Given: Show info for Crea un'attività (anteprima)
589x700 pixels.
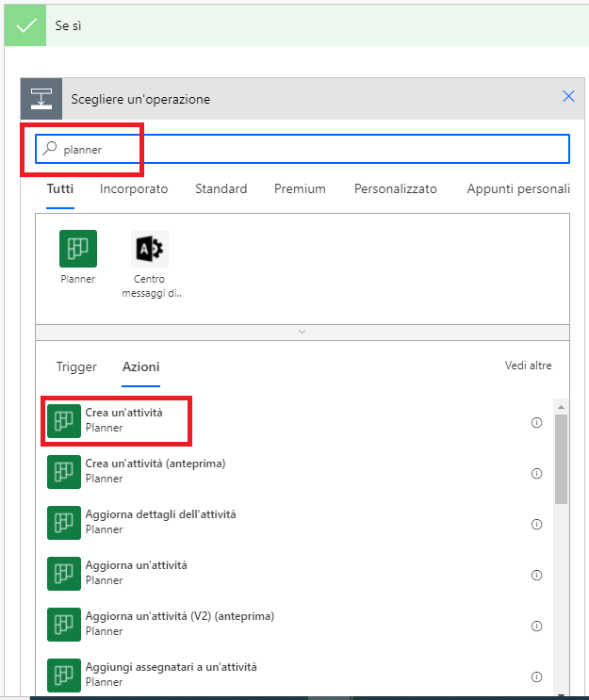Looking at the screenshot, I should coord(537,473).
